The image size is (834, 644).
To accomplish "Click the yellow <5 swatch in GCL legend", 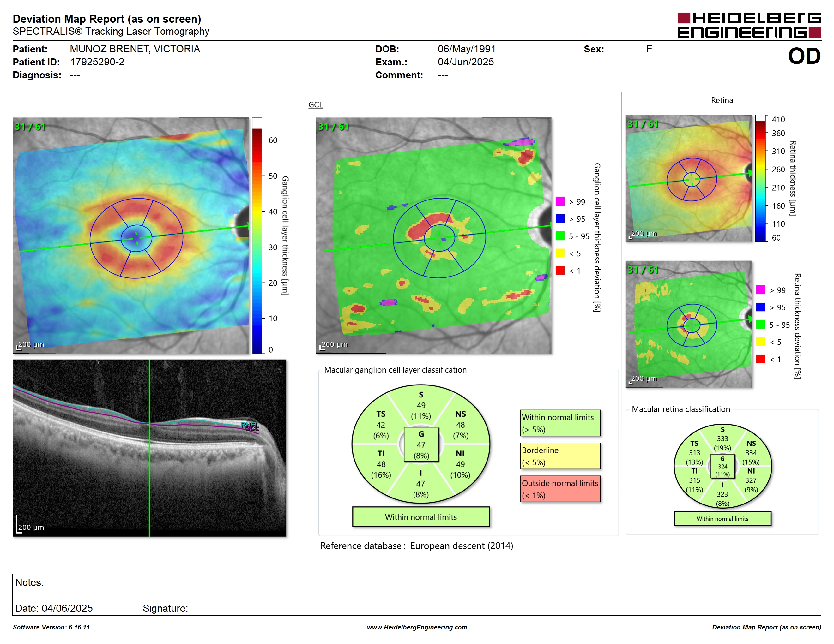I will pyautogui.click(x=560, y=253).
